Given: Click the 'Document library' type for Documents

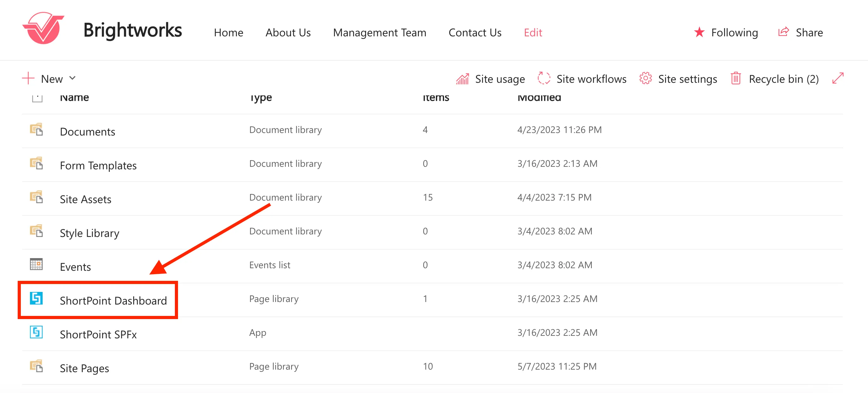Looking at the screenshot, I should click(285, 130).
